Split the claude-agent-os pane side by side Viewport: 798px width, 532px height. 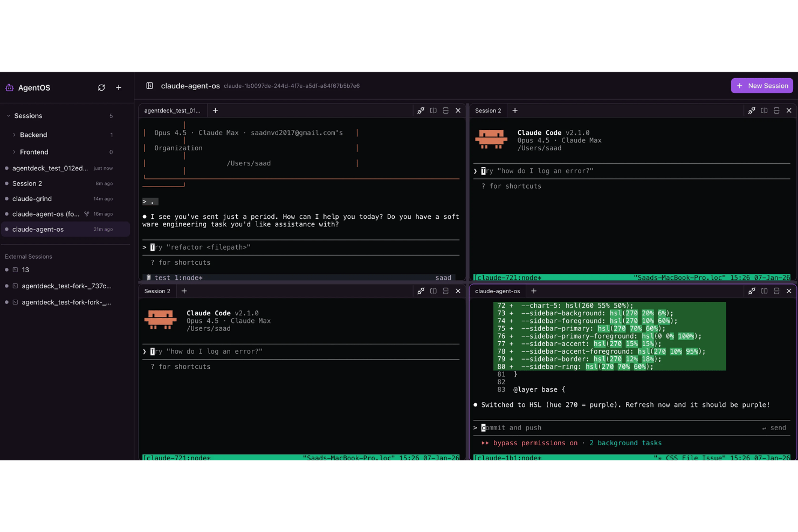pyautogui.click(x=764, y=291)
